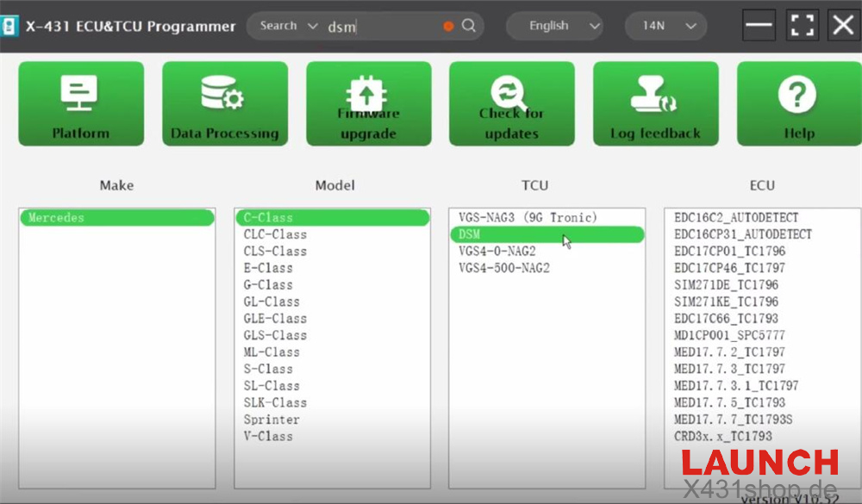The image size is (862, 504).
Task: Click the magnifier search icon
Action: point(469,26)
